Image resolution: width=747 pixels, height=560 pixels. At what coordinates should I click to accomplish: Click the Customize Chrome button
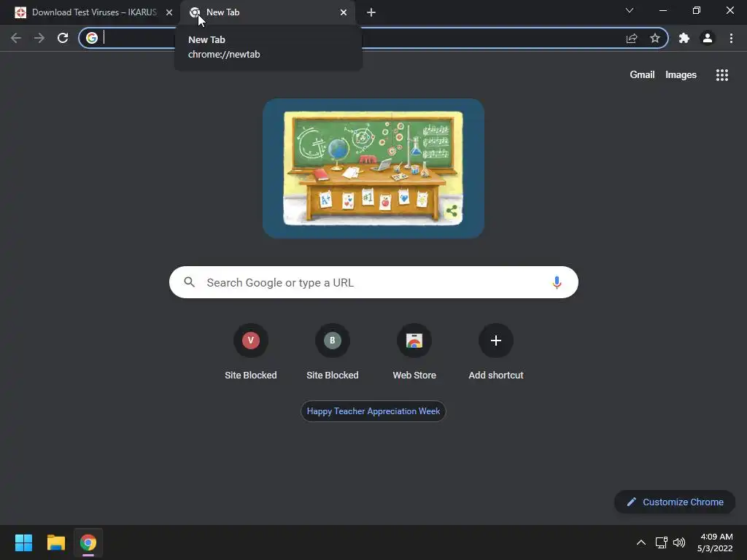675,502
